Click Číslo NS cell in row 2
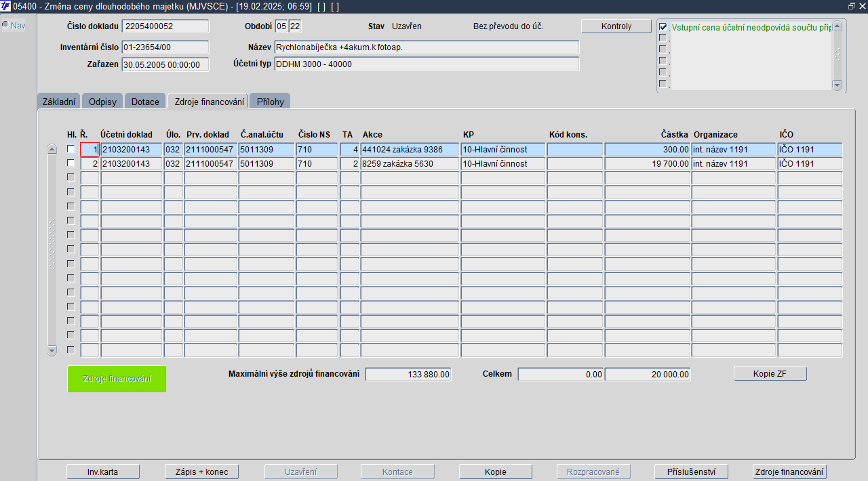 (317, 164)
